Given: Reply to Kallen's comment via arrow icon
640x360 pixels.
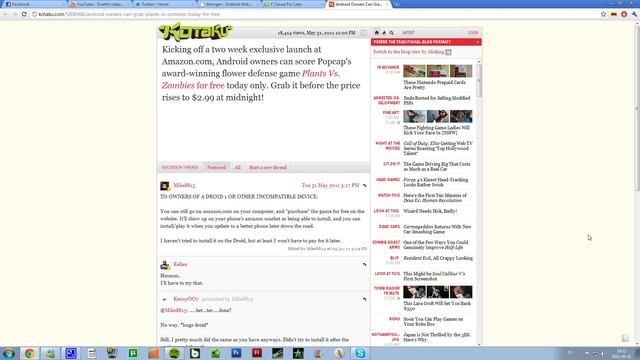Looking at the screenshot, I should pyautogui.click(x=364, y=264).
